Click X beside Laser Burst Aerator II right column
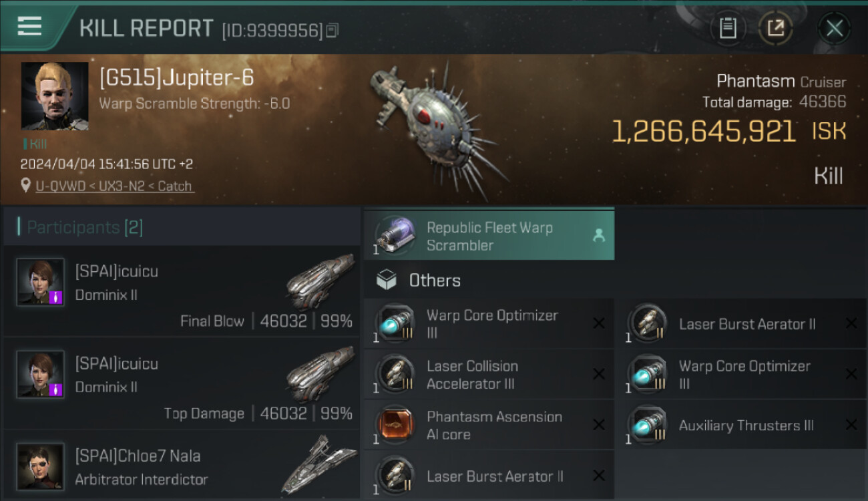 (x=851, y=323)
